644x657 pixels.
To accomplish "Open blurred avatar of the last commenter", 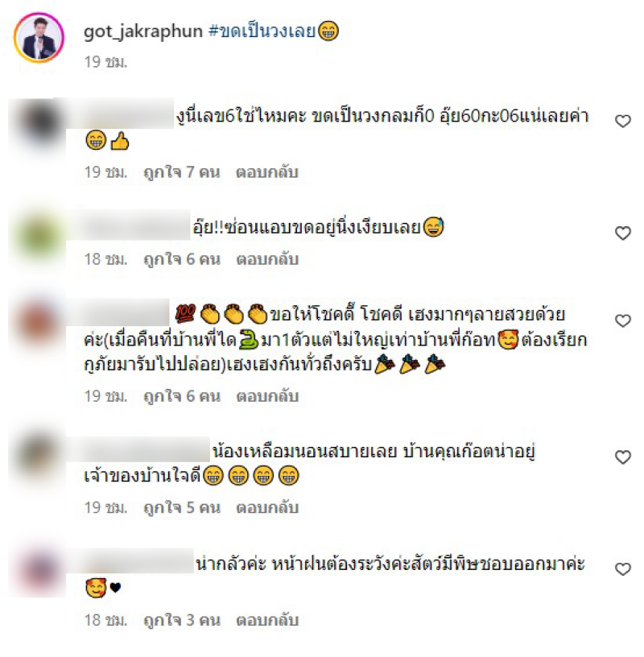I will [39, 570].
